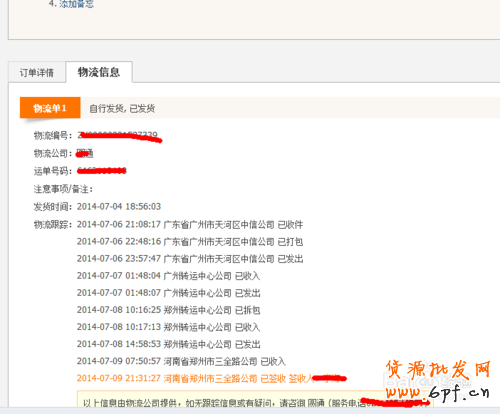Click the 22:48:16 已打包 tracking entry
Screen dimensions: 500x414
click(190, 241)
